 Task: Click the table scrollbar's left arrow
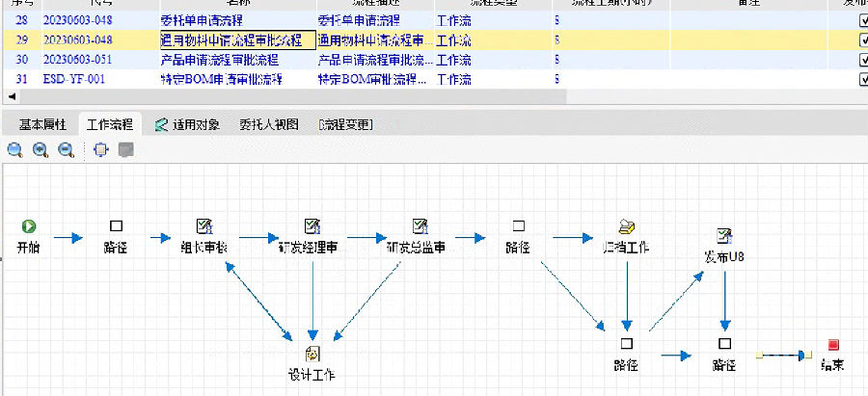click(x=12, y=96)
